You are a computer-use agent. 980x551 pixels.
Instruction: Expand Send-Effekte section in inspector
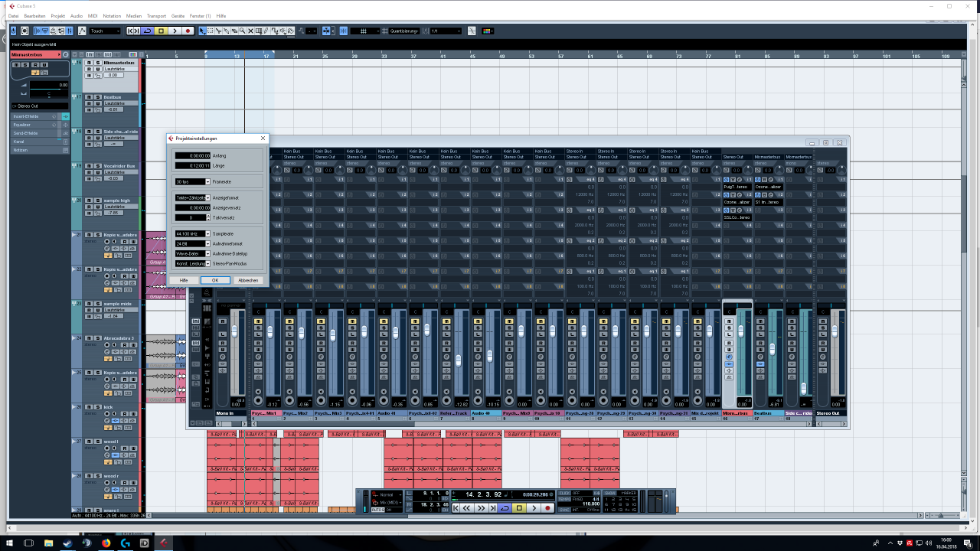40,132
